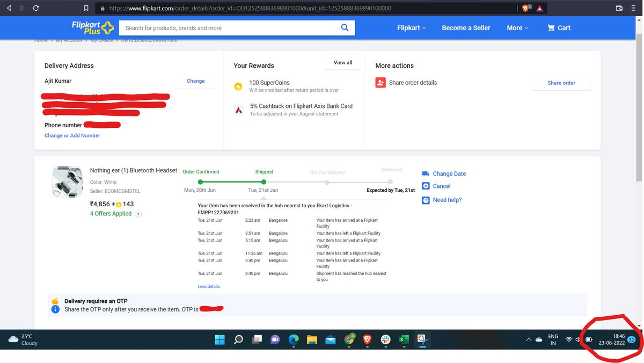The height and width of the screenshot is (363, 644).
Task: Reload the Flipkart page
Action: coord(35,8)
